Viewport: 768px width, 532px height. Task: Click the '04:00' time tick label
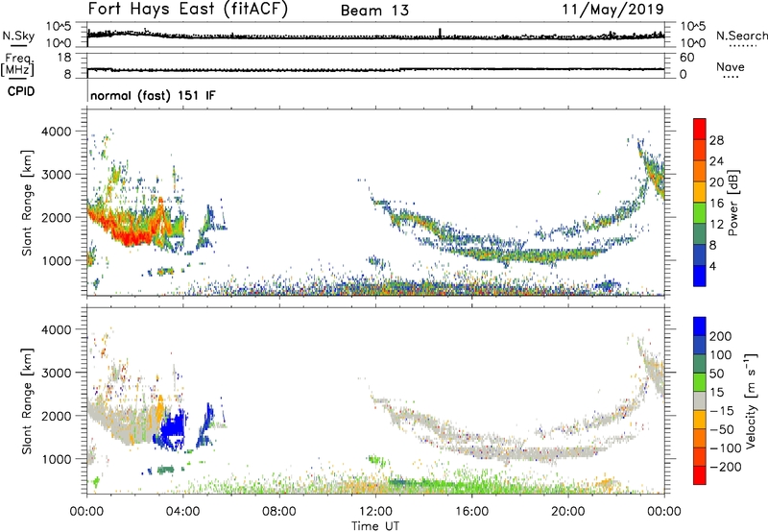point(183,512)
